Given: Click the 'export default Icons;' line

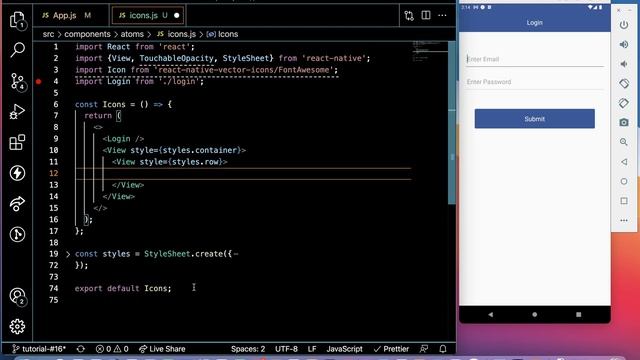Looking at the screenshot, I should 123,289.
